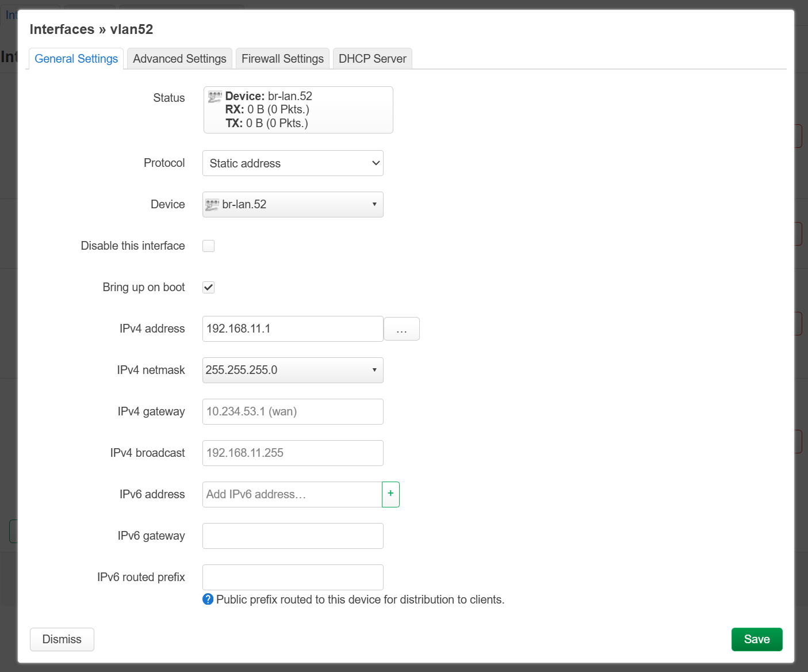
Task: Click the help icon under IPv6 routed prefix
Action: pos(208,600)
